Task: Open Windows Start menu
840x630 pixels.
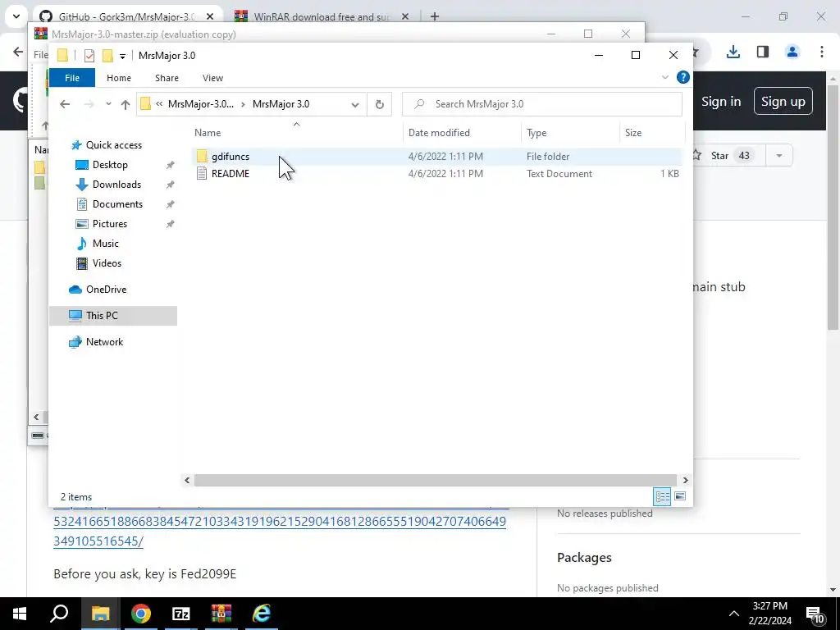Action: pos(20,614)
